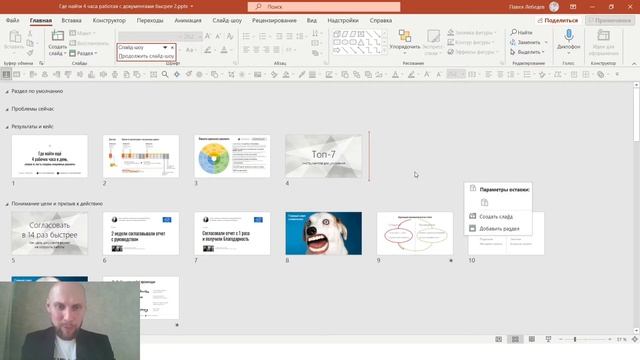
Task: Select the dog photo slide 8
Action: coord(324,233)
